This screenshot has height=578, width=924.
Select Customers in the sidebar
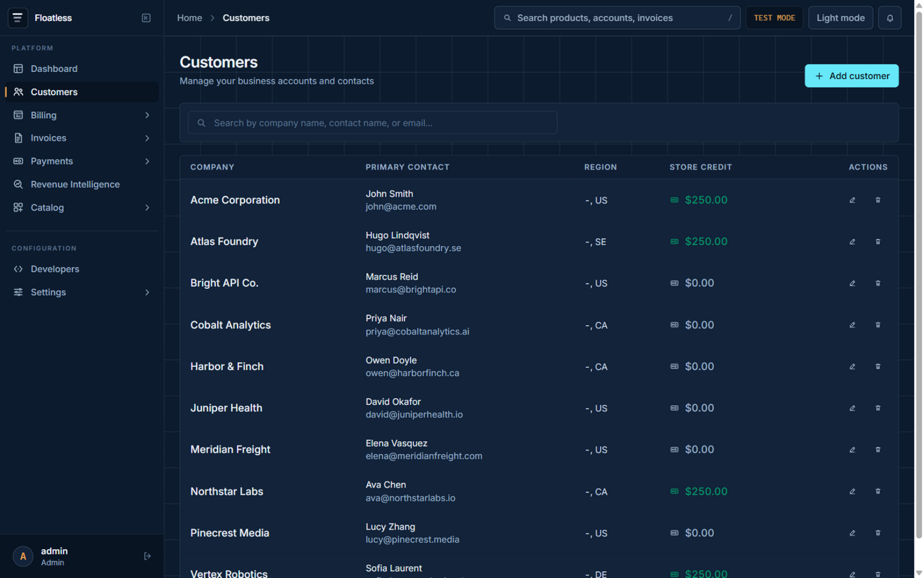(81, 92)
